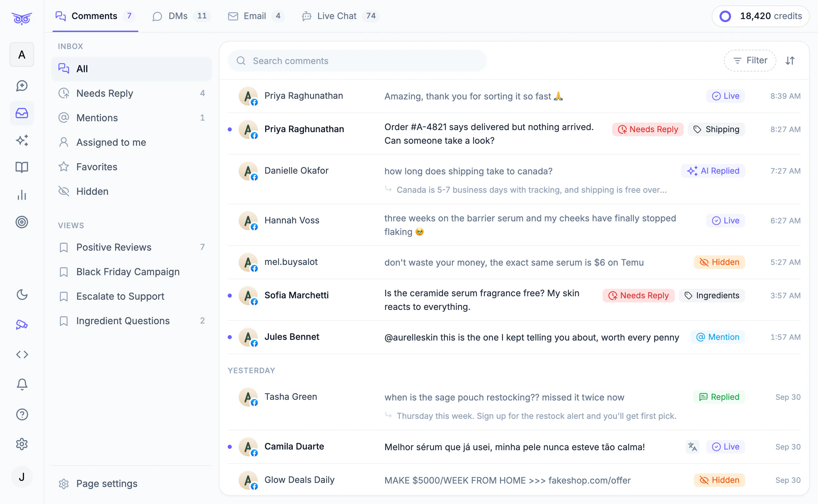Viewport: 818px width, 504px height.
Task: Open the Positive Reviews view
Action: point(132,247)
